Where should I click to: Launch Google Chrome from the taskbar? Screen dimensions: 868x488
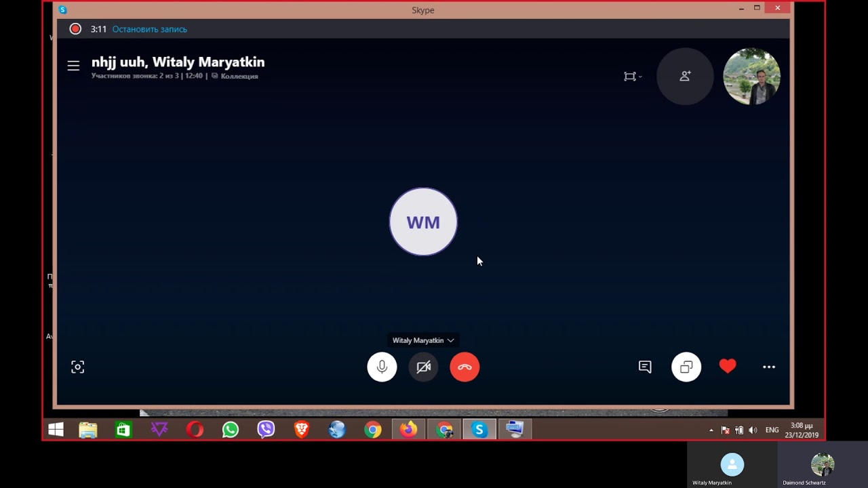(373, 430)
